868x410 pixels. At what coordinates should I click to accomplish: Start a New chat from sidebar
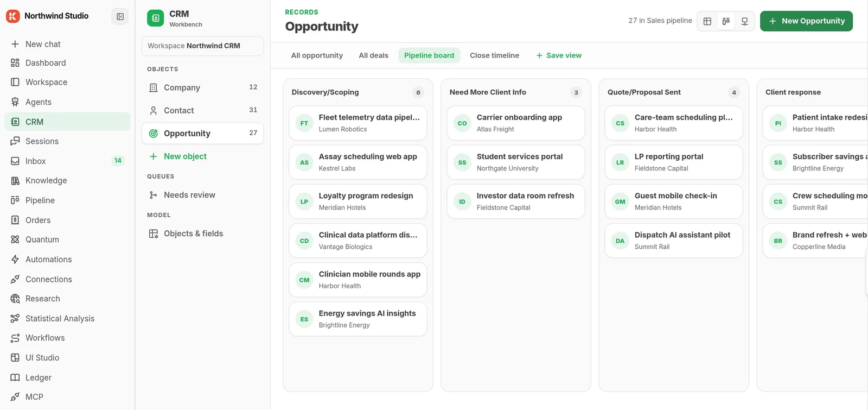coord(67,44)
